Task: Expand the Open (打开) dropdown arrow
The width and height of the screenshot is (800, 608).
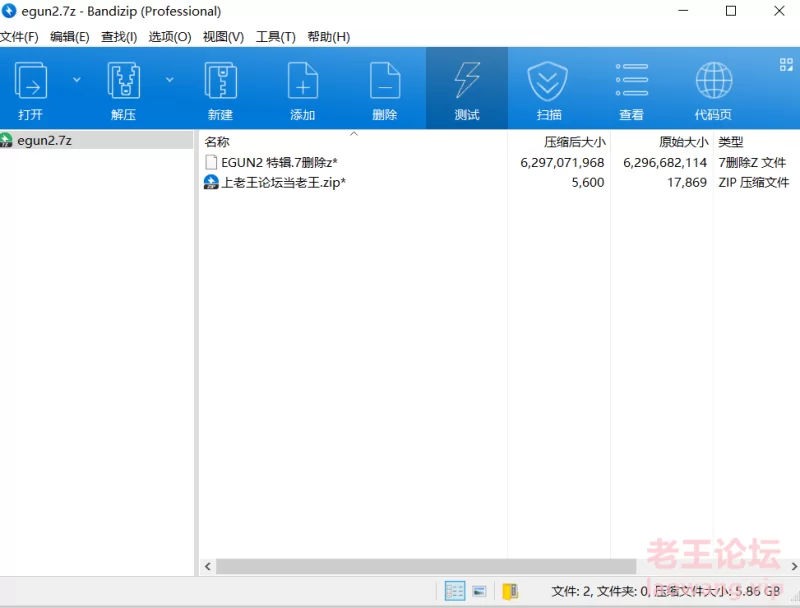Action: (77, 80)
